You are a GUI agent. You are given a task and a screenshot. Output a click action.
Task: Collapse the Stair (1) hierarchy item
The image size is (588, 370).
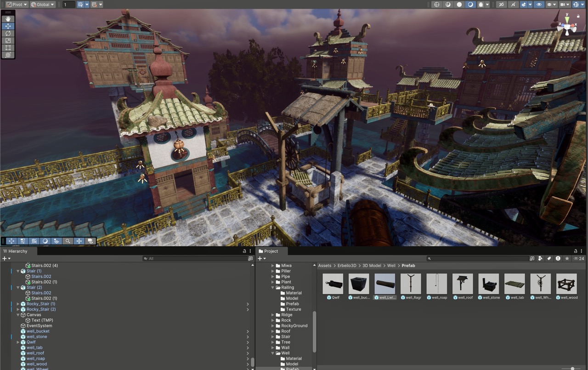(18, 271)
